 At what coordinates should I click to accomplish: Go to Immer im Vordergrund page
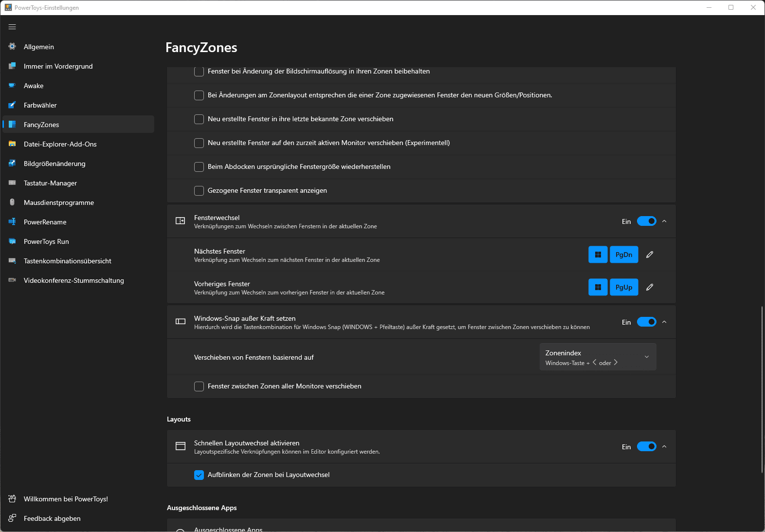point(78,66)
